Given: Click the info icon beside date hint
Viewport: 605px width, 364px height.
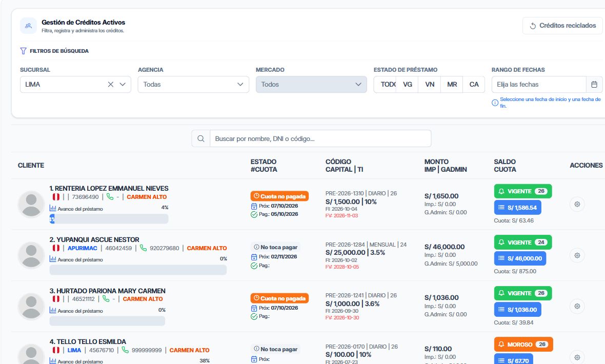Looking at the screenshot, I should (x=495, y=103).
